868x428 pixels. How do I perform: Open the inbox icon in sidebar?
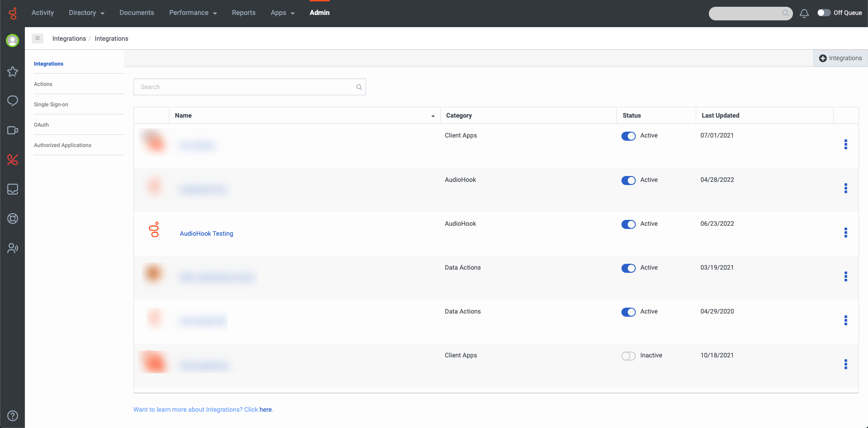13,189
